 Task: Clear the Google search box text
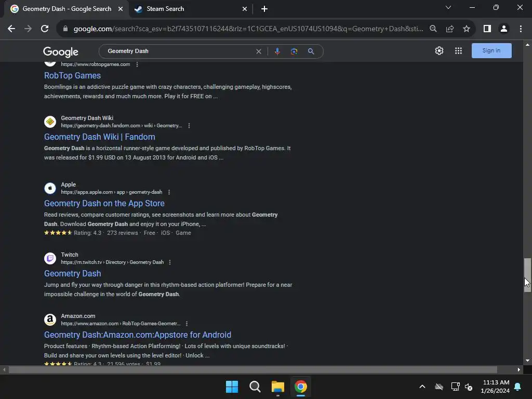click(x=259, y=51)
